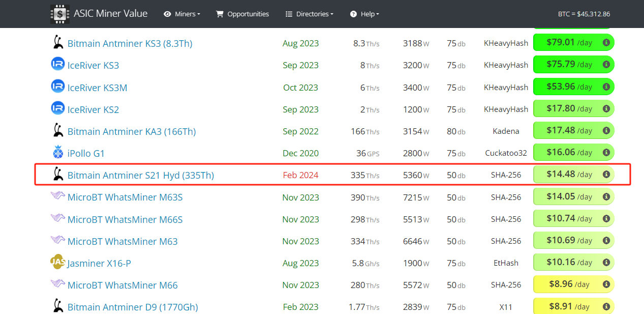Click the MicroBT logo beside WhatsMiner M63S
Screen dimensions: 644x314
(58, 196)
